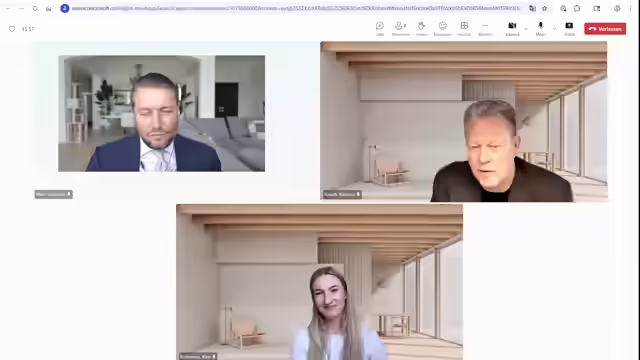Raise your hand in the meeting
Viewport: 640px width, 360px height.
(x=422, y=29)
